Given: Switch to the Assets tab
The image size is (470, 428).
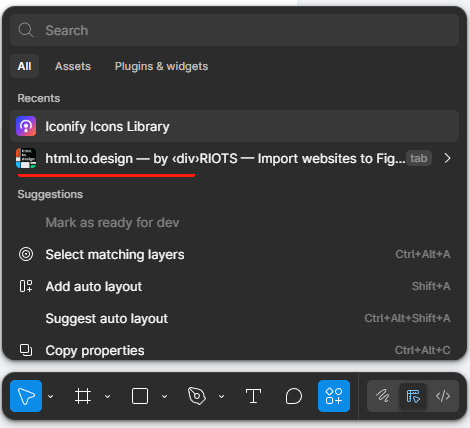Looking at the screenshot, I should point(73,66).
